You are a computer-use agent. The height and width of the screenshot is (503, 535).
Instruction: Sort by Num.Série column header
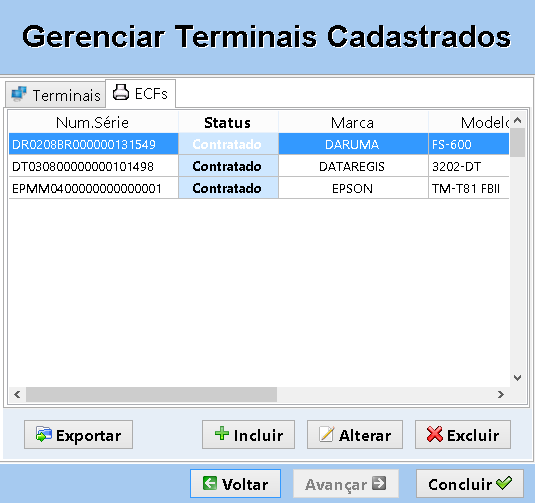[x=93, y=122]
